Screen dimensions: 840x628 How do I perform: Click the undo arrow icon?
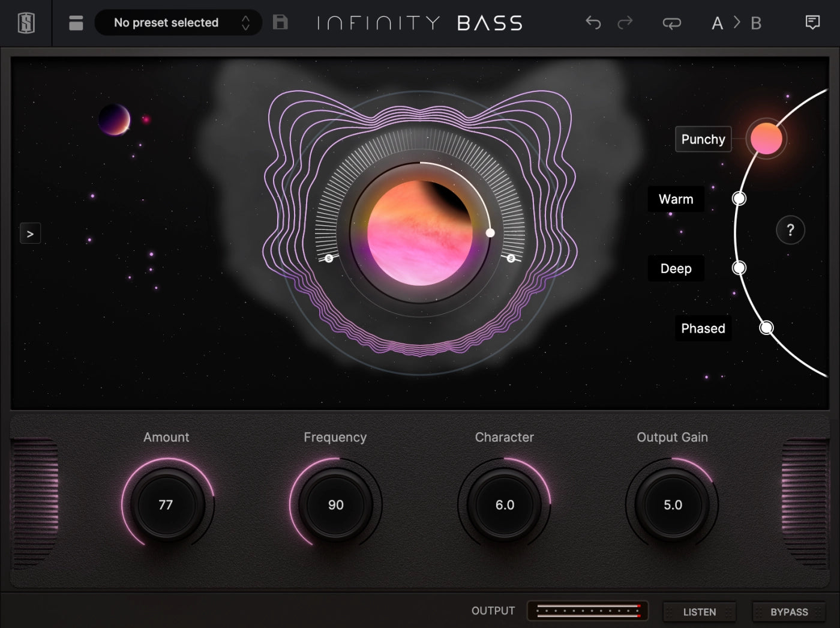click(593, 23)
